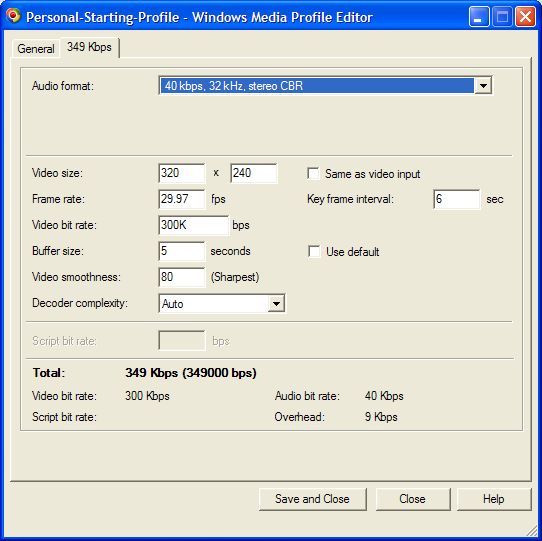Maximize the Profile Editor window

502,16
